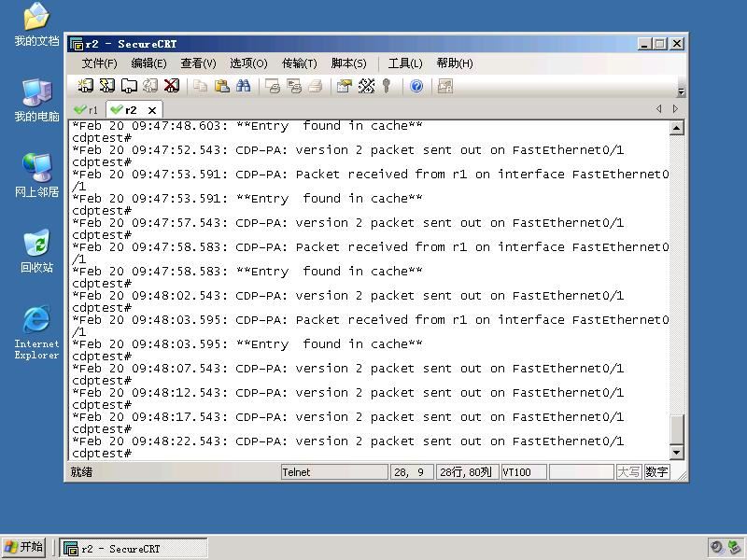Click the Quick Connect lightning icon
Image resolution: width=747 pixels, height=560 pixels.
(107, 86)
